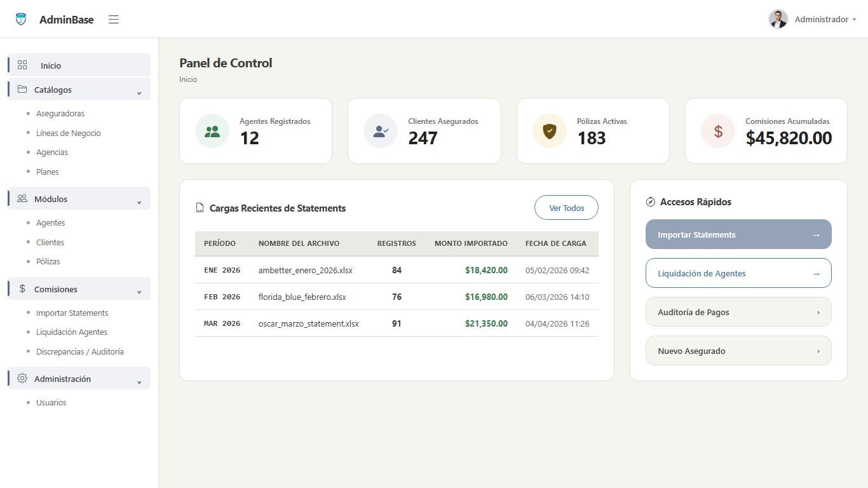
Task: Collapse the Comisiones section chevron
Action: pyautogui.click(x=139, y=292)
